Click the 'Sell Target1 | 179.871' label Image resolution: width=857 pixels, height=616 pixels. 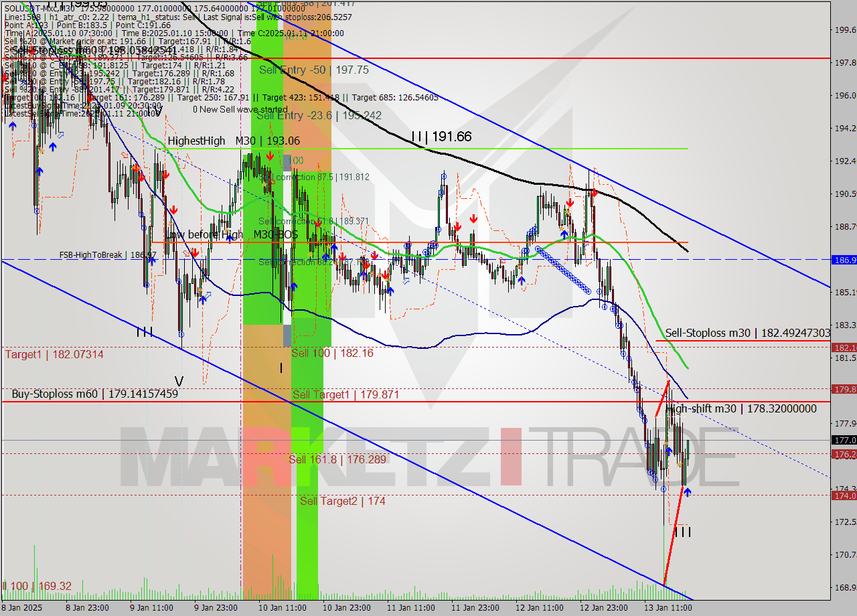[x=345, y=395]
